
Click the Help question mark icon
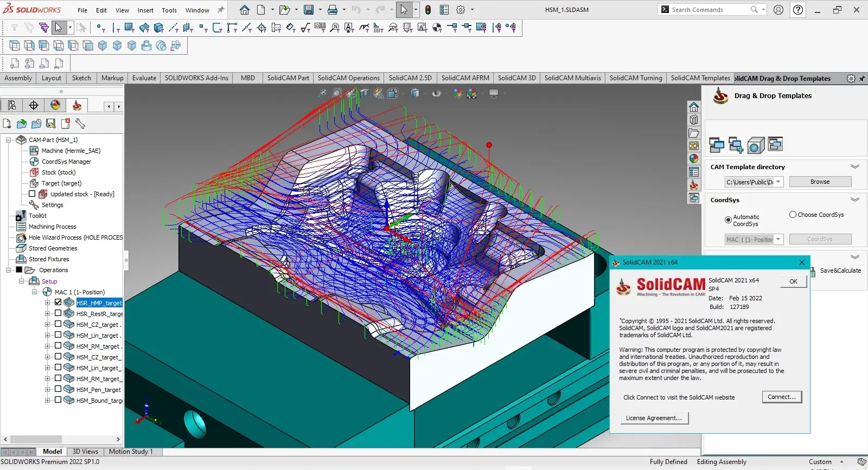click(x=798, y=10)
